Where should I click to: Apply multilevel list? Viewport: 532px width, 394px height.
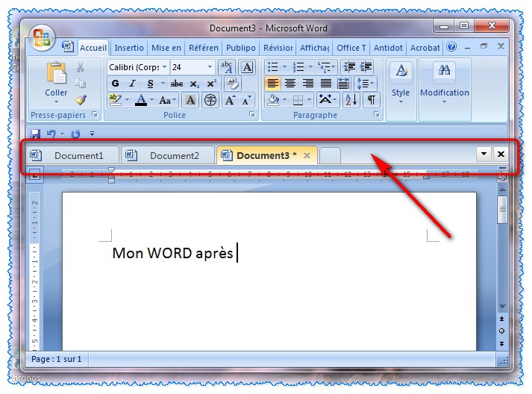[325, 67]
